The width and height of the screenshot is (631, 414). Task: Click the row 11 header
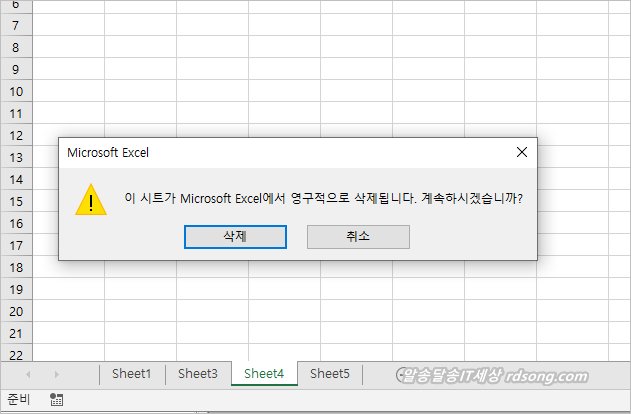15,113
